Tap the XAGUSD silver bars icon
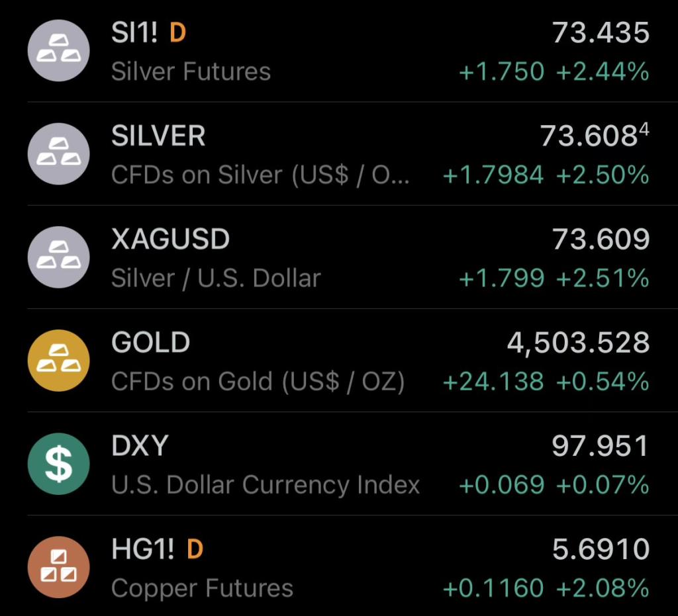The image size is (678, 616). [58, 257]
